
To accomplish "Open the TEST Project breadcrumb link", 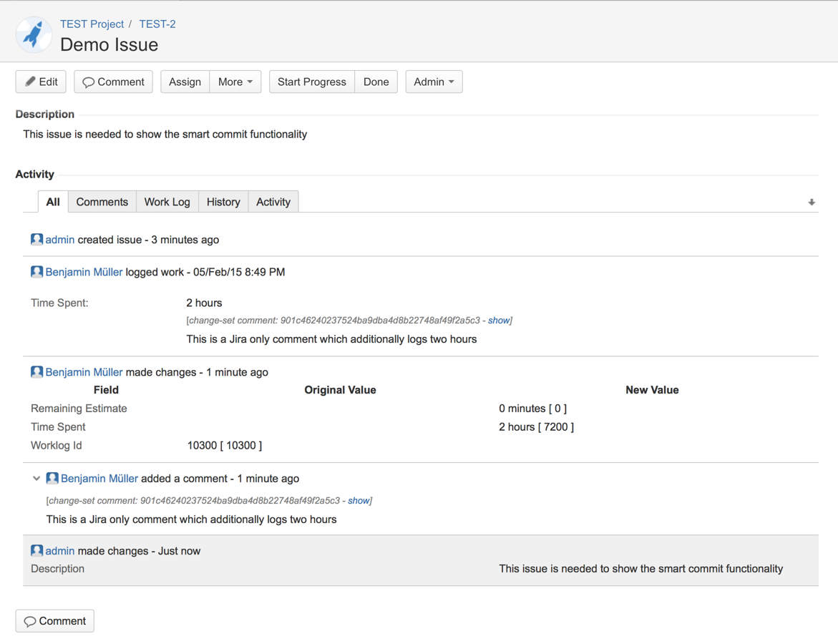I will [92, 24].
